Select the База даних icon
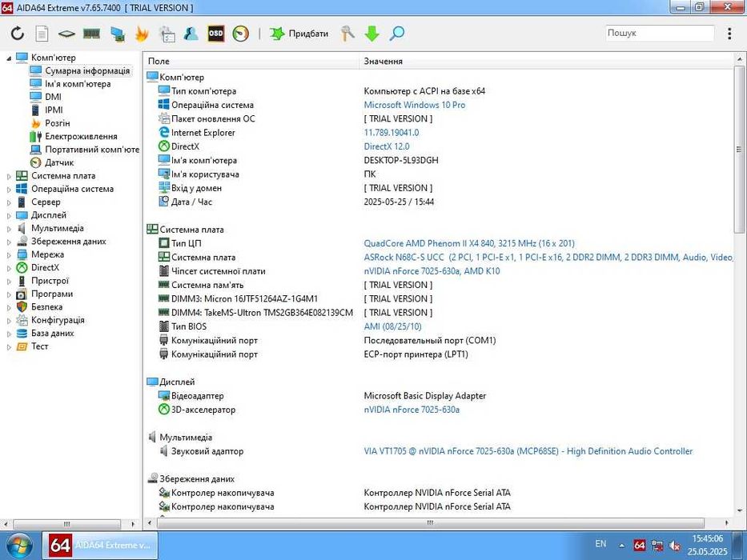The width and height of the screenshot is (747, 560). tap(22, 334)
